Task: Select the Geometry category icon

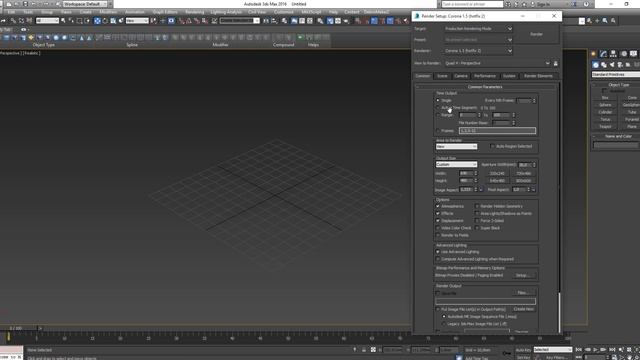Action: 596,64
